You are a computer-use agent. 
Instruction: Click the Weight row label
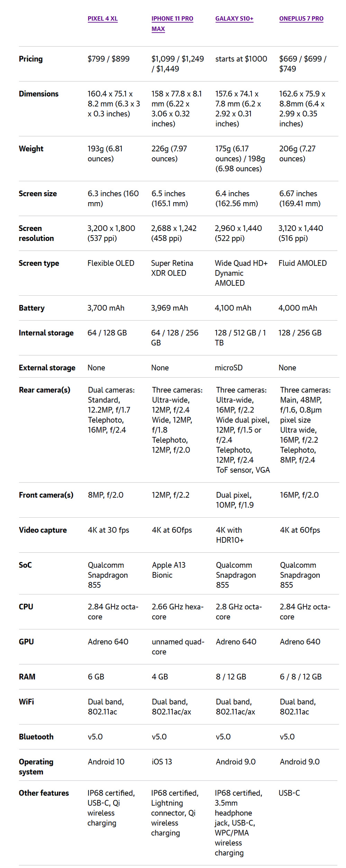coord(31,149)
